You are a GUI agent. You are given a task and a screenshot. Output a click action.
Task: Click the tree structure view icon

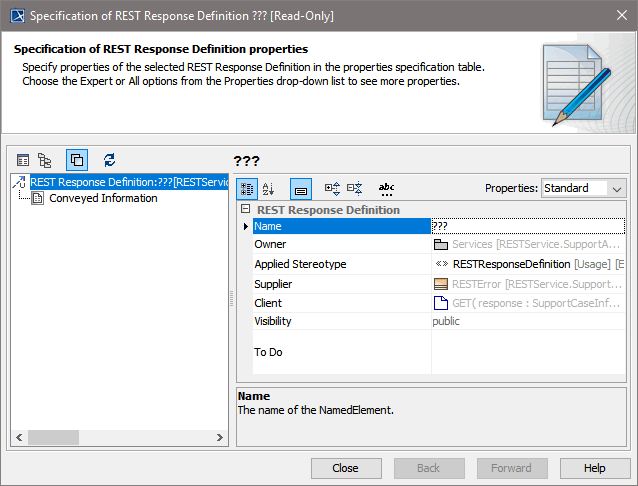click(45, 160)
